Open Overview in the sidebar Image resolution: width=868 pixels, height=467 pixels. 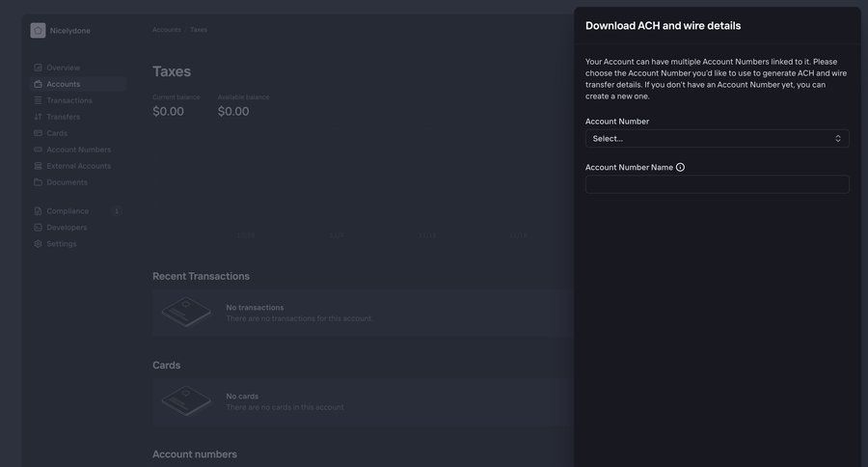pos(63,68)
